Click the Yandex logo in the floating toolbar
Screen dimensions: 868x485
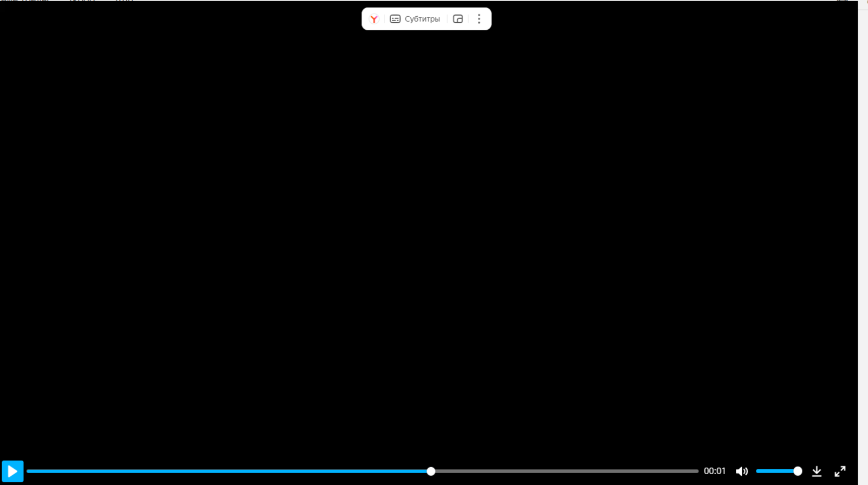(x=374, y=19)
